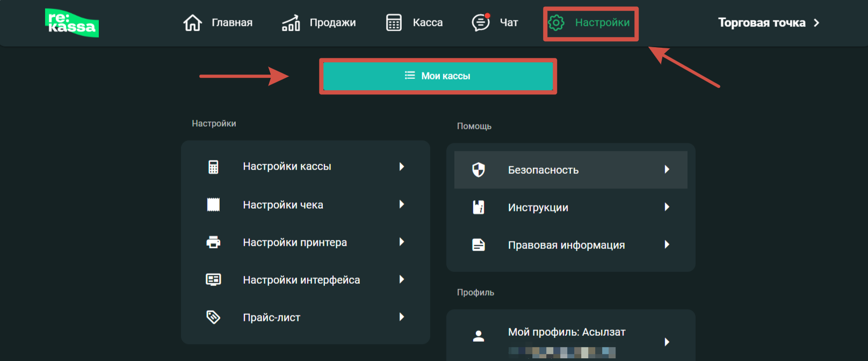This screenshot has height=361, width=868.
Task: Click the receipt icon for Настройки чека
Action: 213,204
